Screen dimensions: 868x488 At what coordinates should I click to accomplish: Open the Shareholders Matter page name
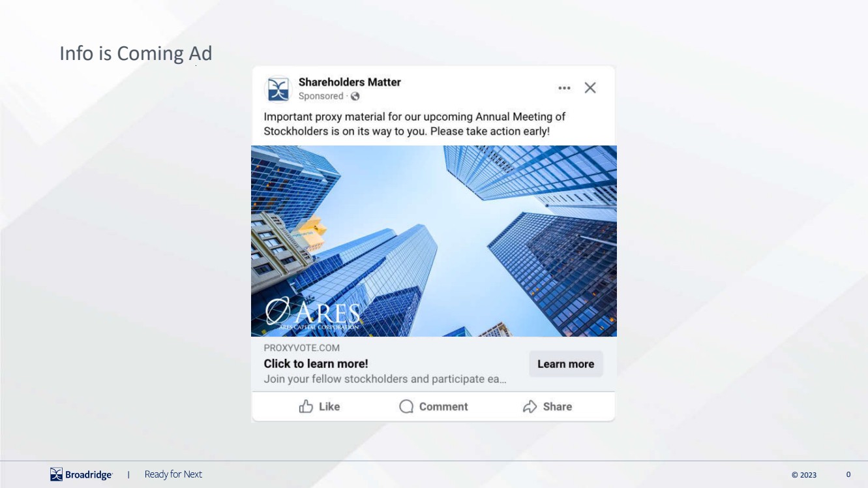coord(350,82)
